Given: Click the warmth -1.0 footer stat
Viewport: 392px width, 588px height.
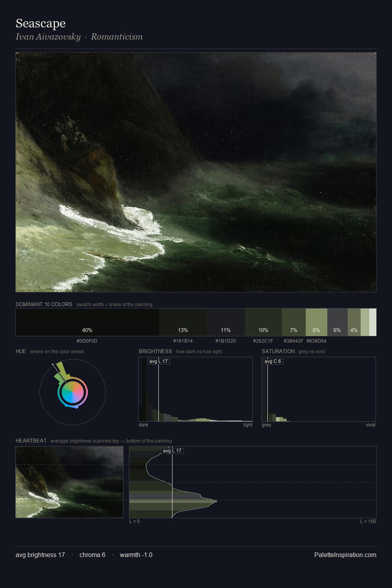Looking at the screenshot, I should pyautogui.click(x=136, y=555).
